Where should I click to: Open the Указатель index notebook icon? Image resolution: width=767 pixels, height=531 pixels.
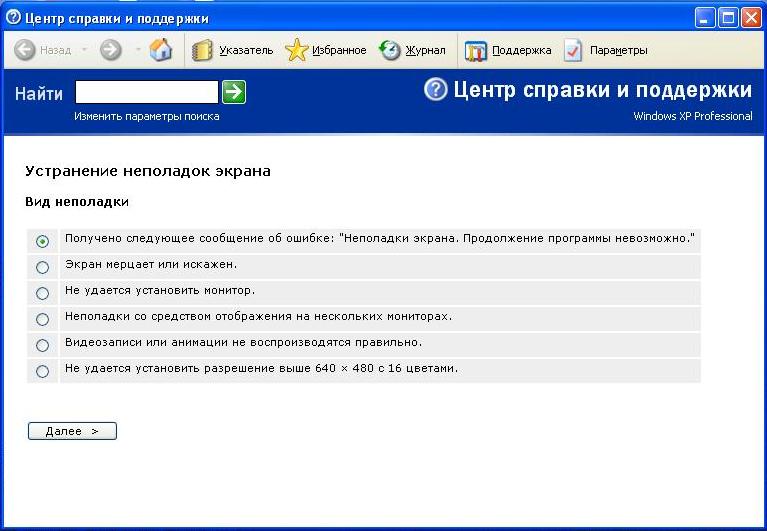[x=202, y=50]
